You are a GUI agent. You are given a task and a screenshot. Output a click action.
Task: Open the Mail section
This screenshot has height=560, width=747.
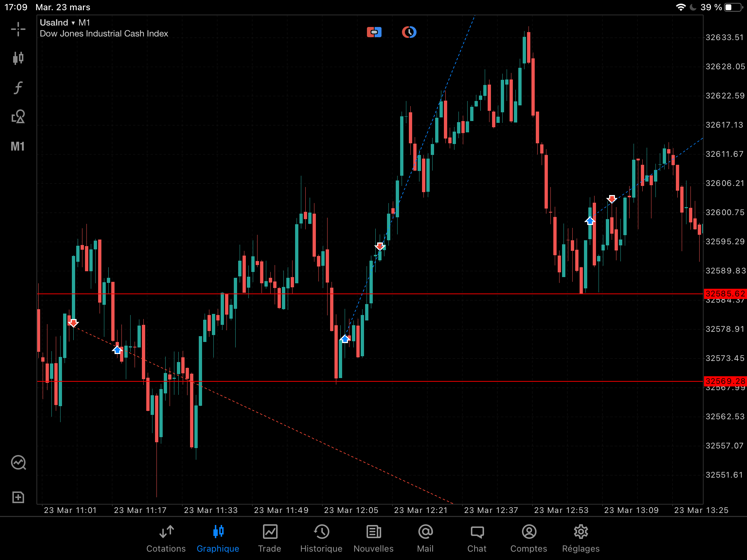(x=425, y=539)
